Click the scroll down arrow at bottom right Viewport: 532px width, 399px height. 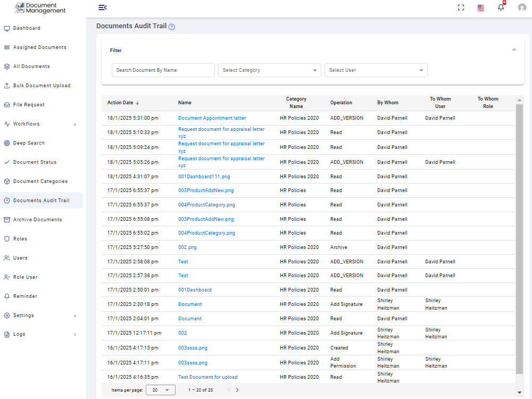coord(519,393)
